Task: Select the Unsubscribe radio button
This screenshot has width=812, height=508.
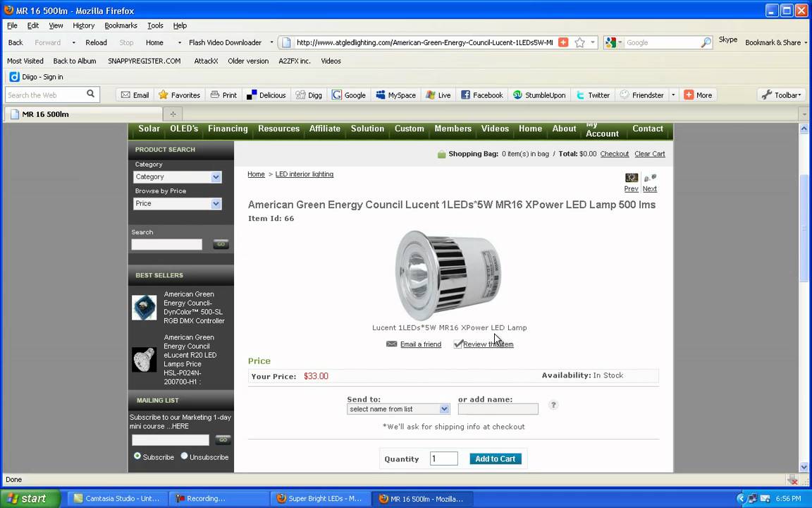Action: (184, 456)
